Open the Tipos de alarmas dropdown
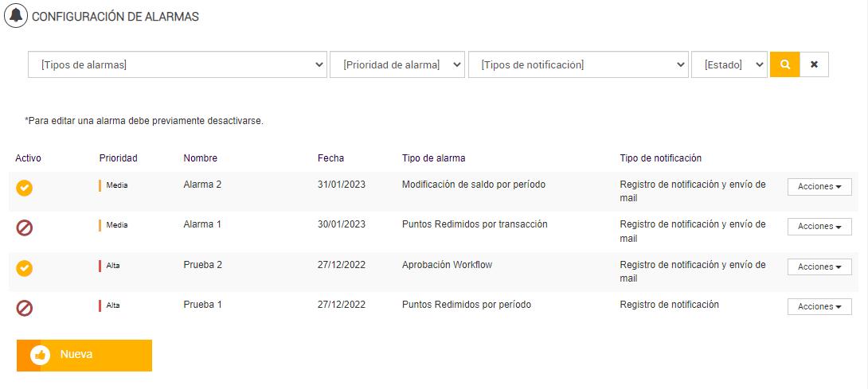Screen dimensions: 868x389 [x=178, y=65]
